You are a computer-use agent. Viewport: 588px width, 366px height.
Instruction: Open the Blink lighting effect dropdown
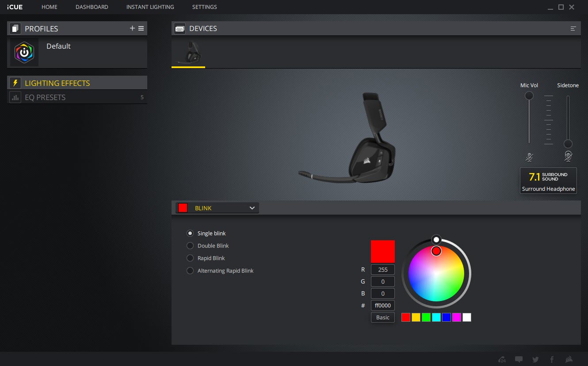pyautogui.click(x=217, y=208)
